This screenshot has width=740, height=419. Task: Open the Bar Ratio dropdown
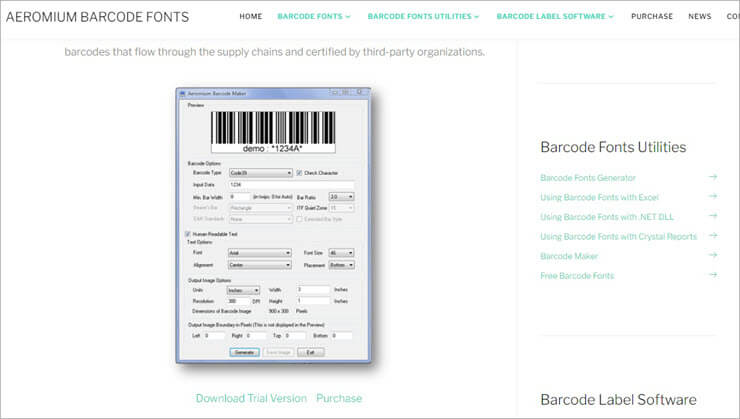[341, 196]
